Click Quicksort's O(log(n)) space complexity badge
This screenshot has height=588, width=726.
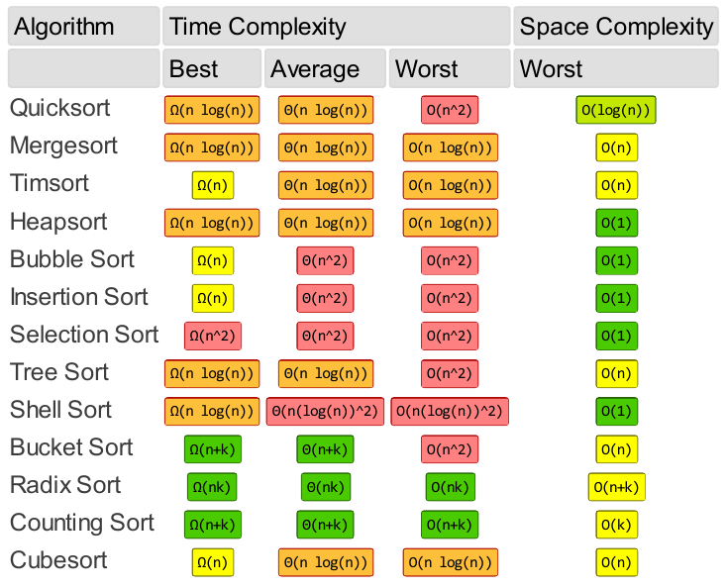coord(616,110)
